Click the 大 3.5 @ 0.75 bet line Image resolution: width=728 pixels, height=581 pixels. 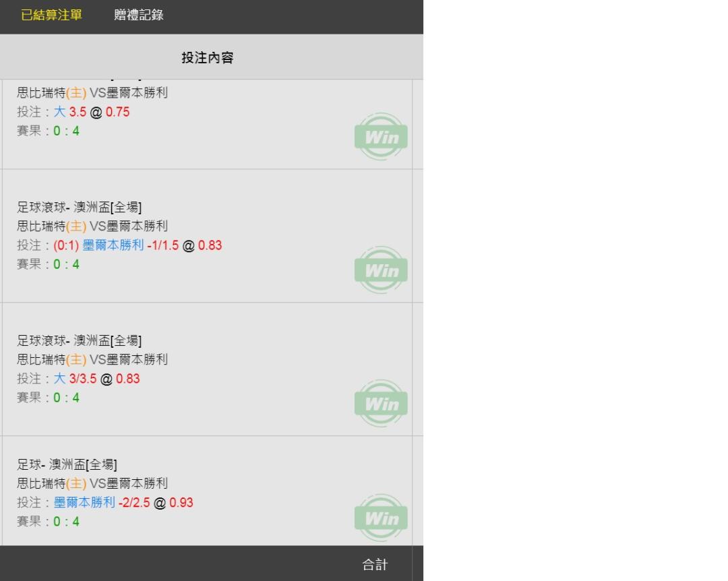[x=73, y=112]
